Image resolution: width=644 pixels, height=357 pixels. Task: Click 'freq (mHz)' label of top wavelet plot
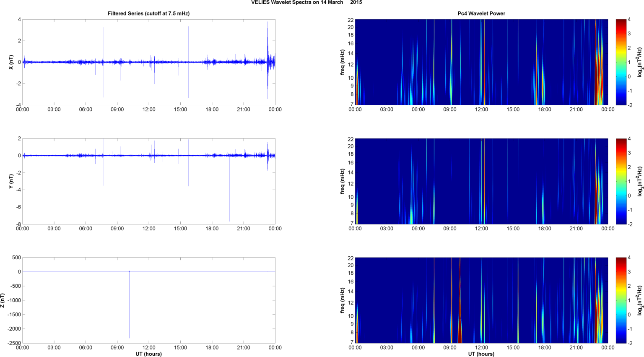[x=343, y=62]
